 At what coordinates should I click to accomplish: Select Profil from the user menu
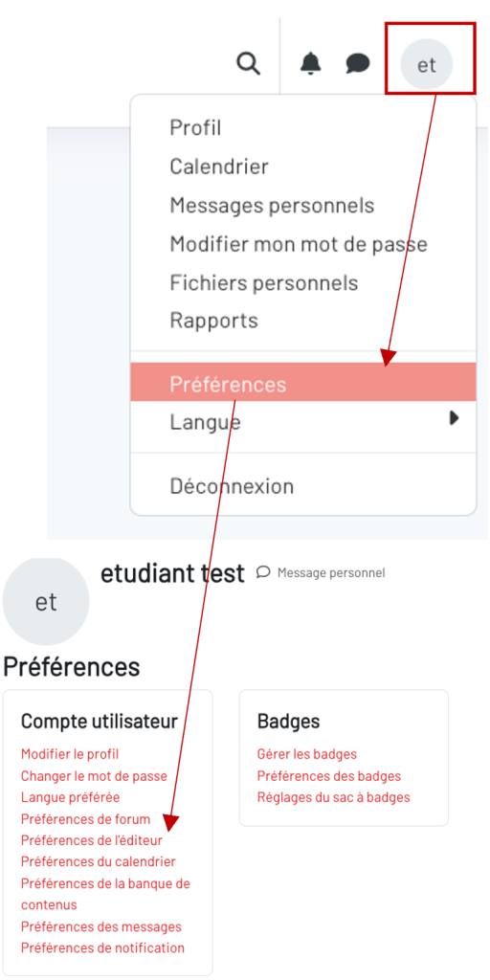[x=195, y=128]
